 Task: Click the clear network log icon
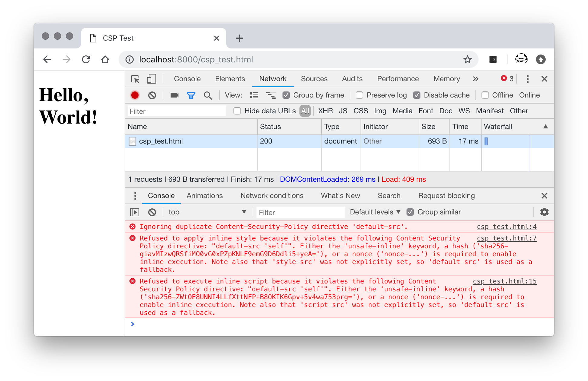(152, 95)
